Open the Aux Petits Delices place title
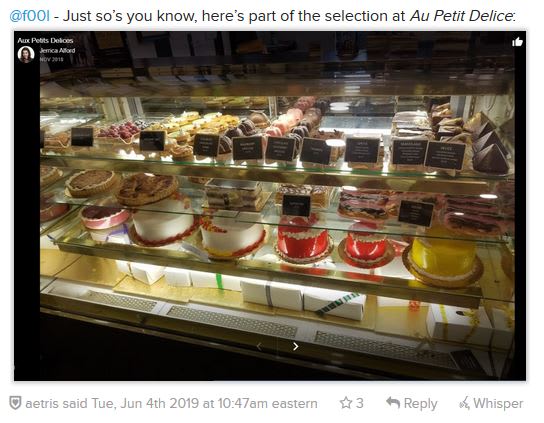 pyautogui.click(x=45, y=40)
